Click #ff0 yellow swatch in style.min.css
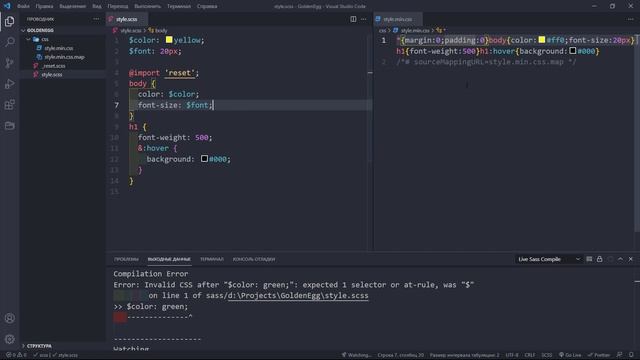Screen dimensions: 640x360 (x=542, y=40)
